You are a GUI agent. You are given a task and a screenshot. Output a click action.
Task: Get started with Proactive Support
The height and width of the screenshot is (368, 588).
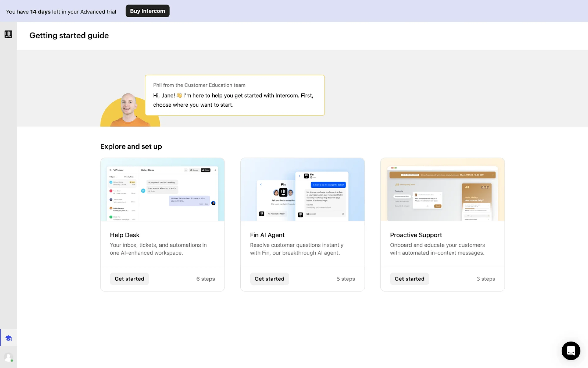(x=409, y=279)
